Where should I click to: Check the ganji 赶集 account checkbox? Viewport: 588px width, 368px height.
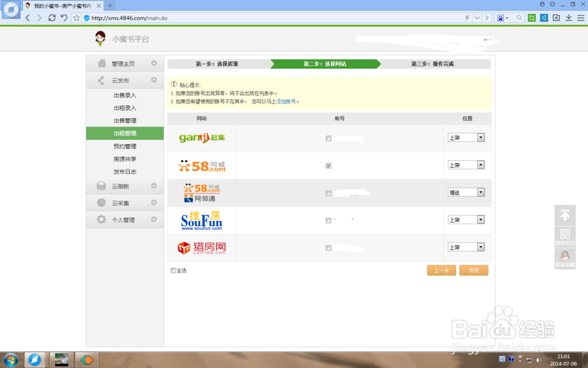click(329, 138)
